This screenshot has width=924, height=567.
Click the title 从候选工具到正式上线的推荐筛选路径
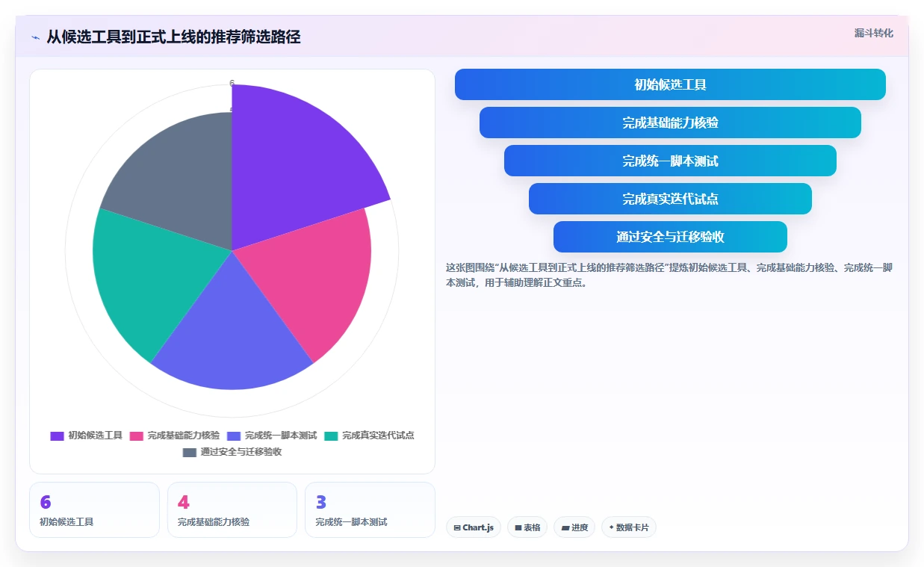(x=173, y=37)
